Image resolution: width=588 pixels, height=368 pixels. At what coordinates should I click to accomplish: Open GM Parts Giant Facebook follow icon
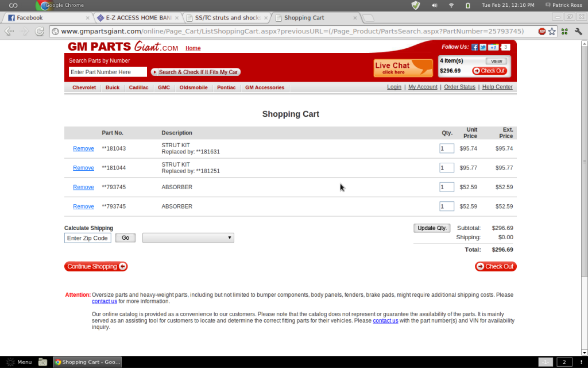(474, 47)
